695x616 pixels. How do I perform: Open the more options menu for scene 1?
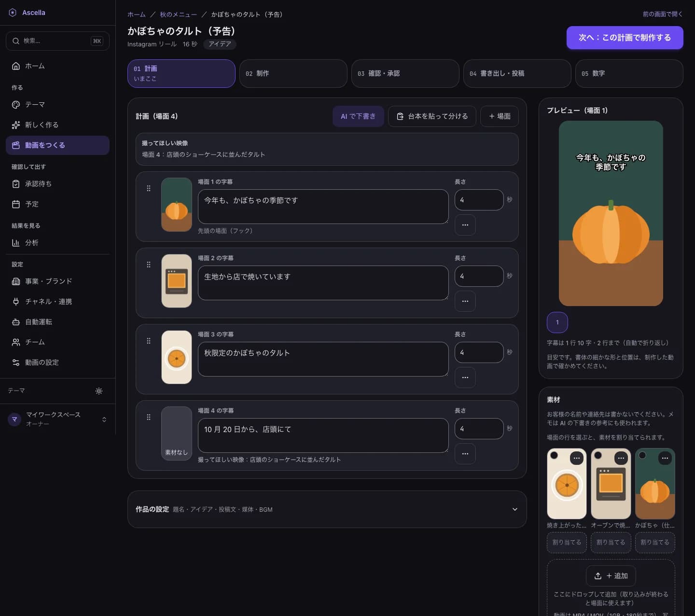tap(465, 225)
